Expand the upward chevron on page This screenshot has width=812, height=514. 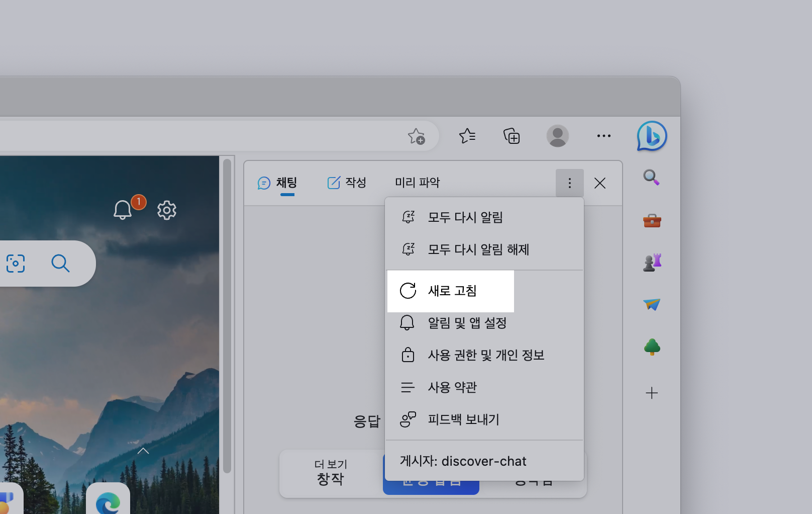(143, 451)
